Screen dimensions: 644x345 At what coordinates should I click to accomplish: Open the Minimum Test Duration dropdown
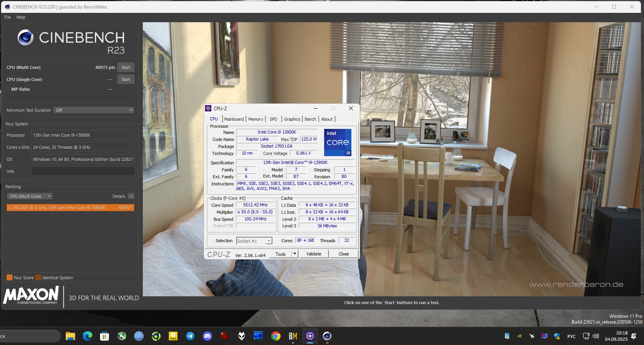click(94, 110)
